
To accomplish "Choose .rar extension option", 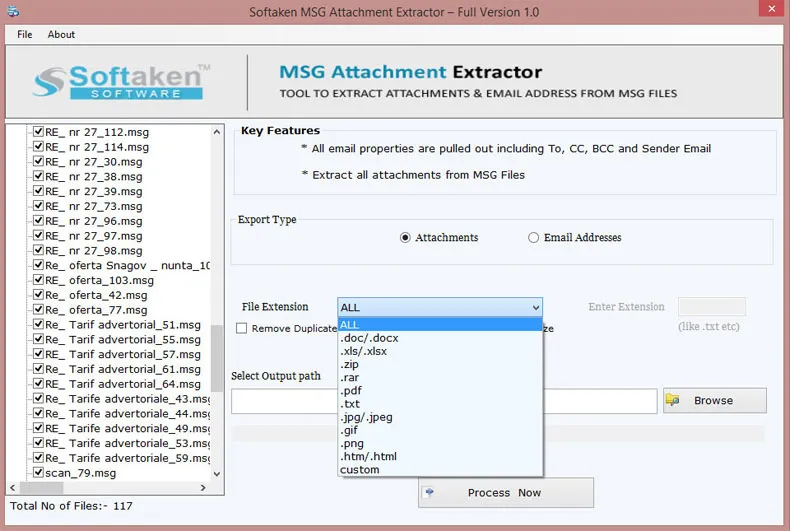I will (x=440, y=377).
